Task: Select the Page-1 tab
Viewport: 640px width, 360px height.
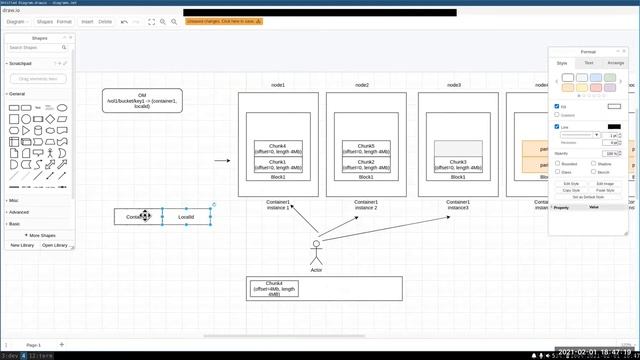Action: 33,345
